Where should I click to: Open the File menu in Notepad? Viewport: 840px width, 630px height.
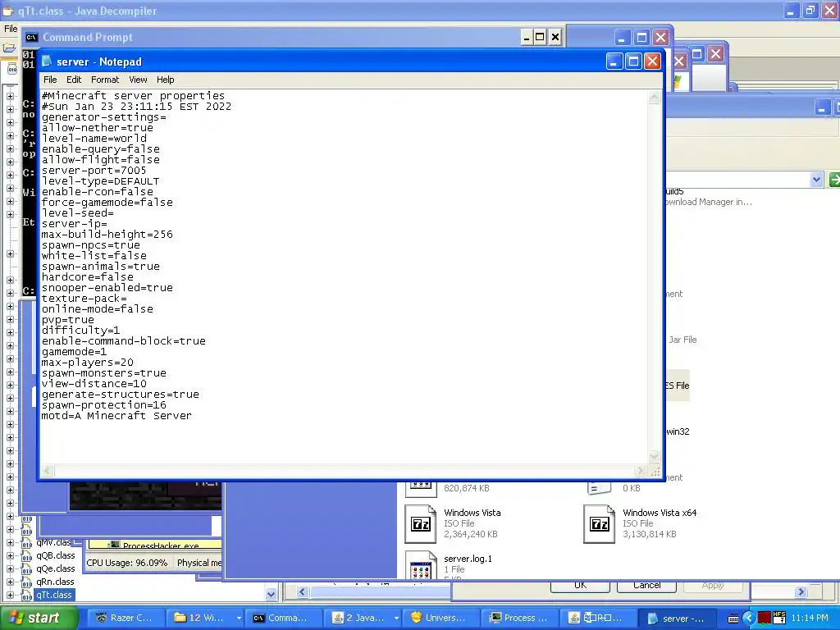pos(50,80)
